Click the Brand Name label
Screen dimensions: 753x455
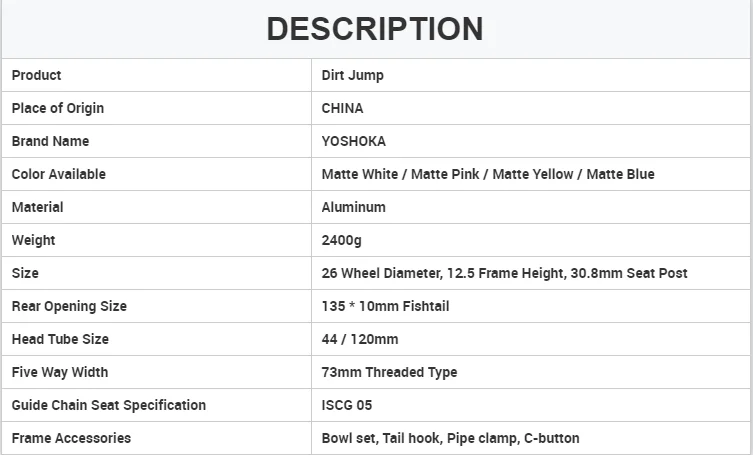click(x=50, y=141)
